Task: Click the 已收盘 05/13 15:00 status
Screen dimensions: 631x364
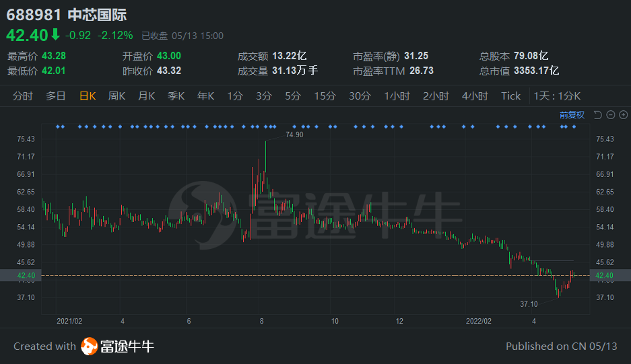Action: (182, 36)
